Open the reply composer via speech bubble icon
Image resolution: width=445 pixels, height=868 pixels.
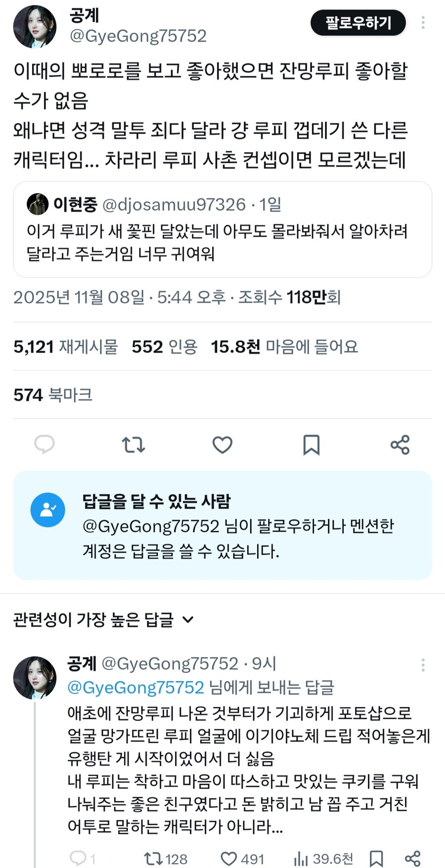(x=45, y=445)
